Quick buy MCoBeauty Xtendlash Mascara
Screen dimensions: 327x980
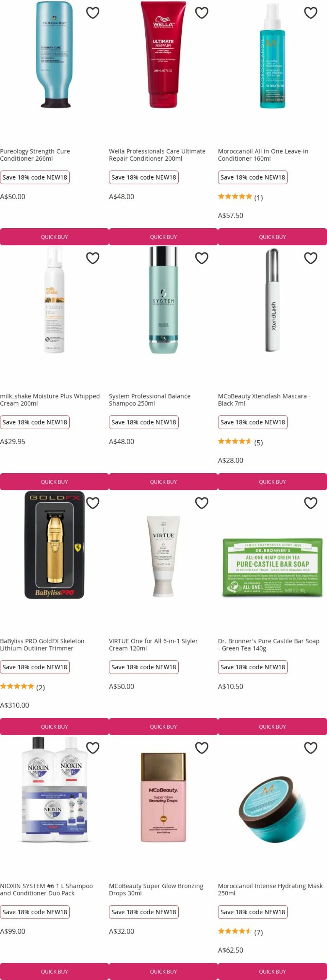273,482
